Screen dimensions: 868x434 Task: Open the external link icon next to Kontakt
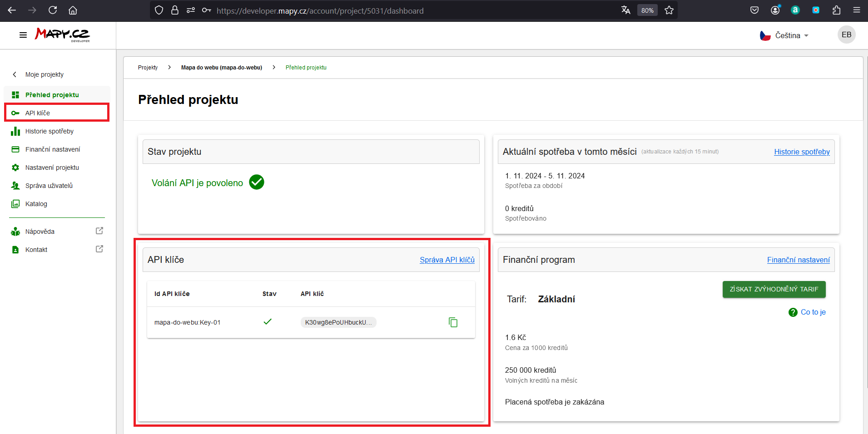pyautogui.click(x=99, y=249)
